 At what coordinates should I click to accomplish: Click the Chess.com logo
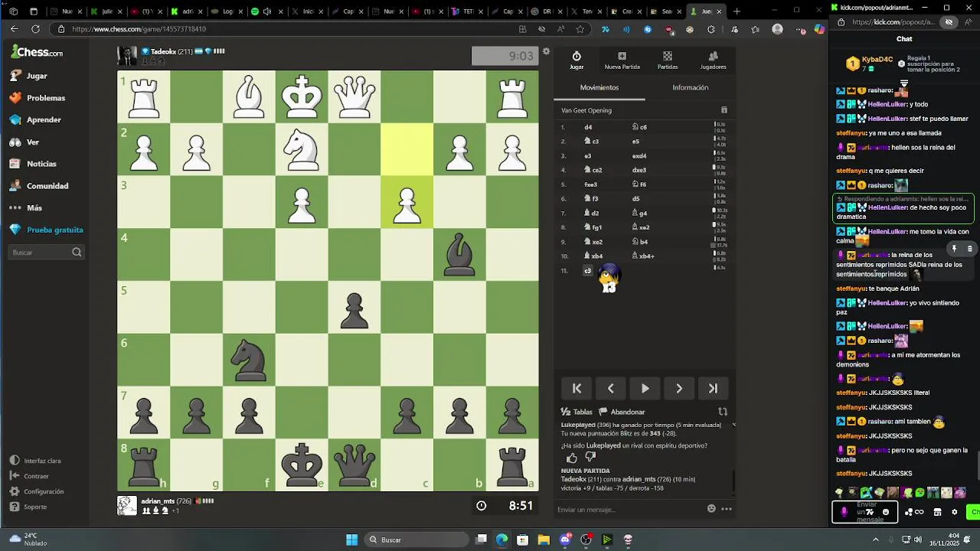point(37,52)
